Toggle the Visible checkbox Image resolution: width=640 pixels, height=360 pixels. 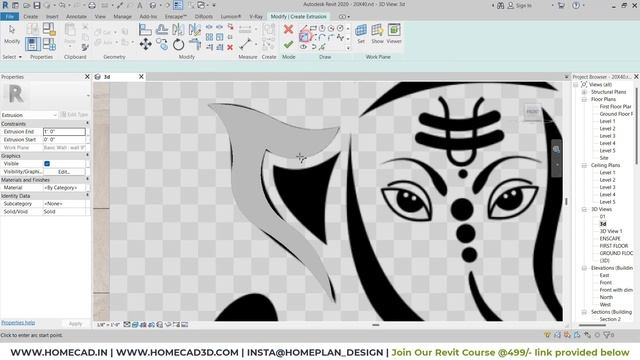(x=47, y=164)
